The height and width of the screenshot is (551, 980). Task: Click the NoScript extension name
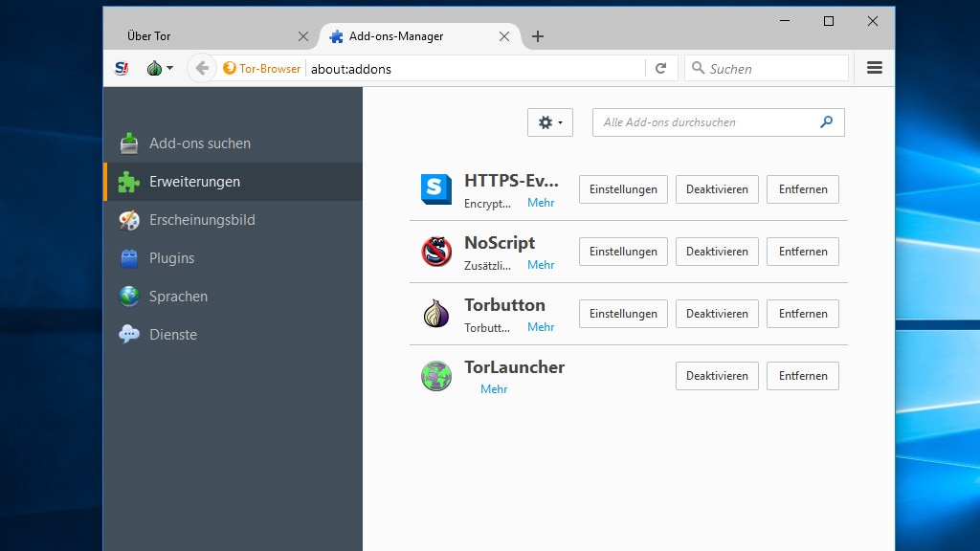[x=500, y=242]
